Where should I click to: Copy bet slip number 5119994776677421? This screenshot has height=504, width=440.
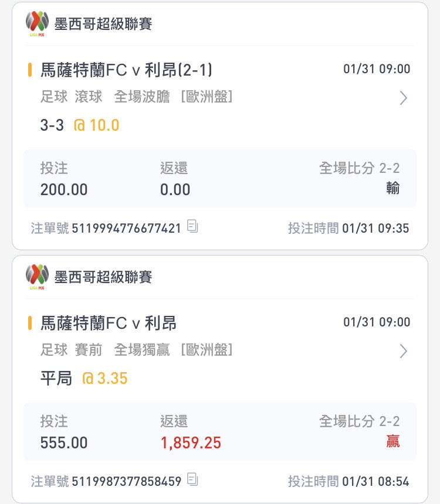coord(192,226)
